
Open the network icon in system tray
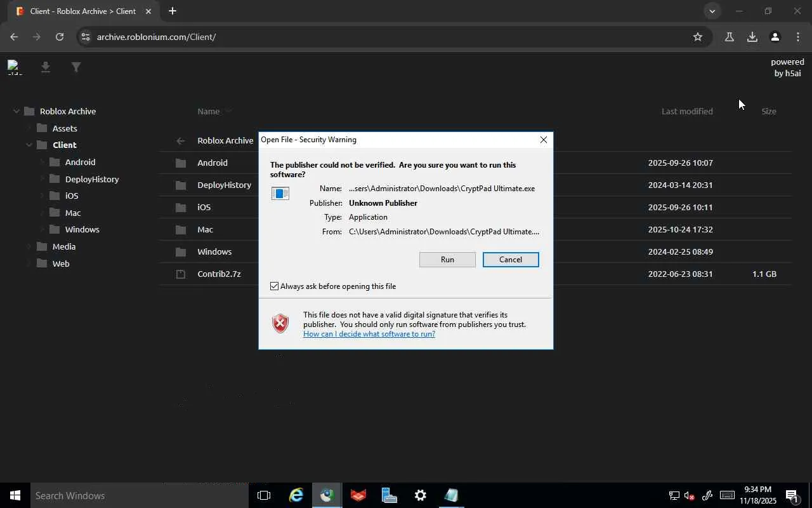pos(674,495)
